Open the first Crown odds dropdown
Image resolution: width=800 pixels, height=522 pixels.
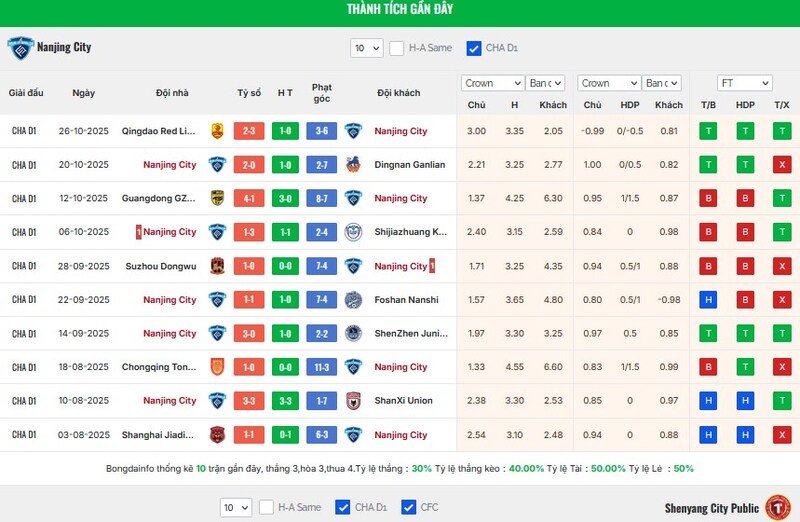tap(492, 83)
